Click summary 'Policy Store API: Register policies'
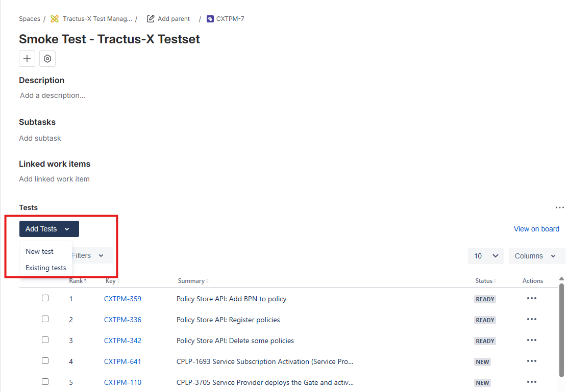Image resolution: width=568 pixels, height=392 pixels. (x=228, y=320)
